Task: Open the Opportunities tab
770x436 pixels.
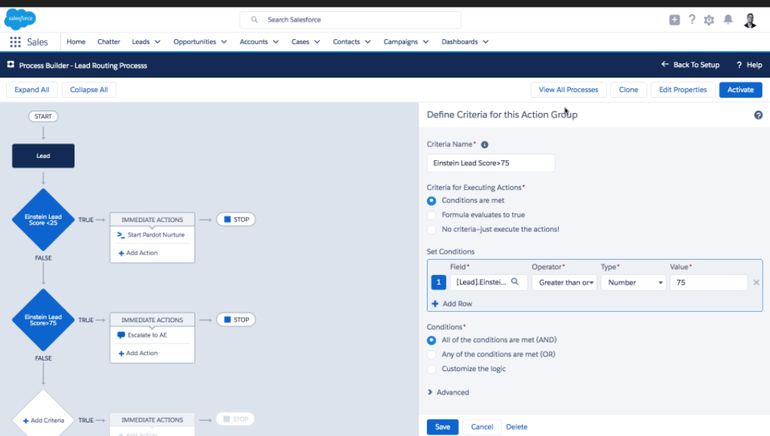Action: pos(194,42)
